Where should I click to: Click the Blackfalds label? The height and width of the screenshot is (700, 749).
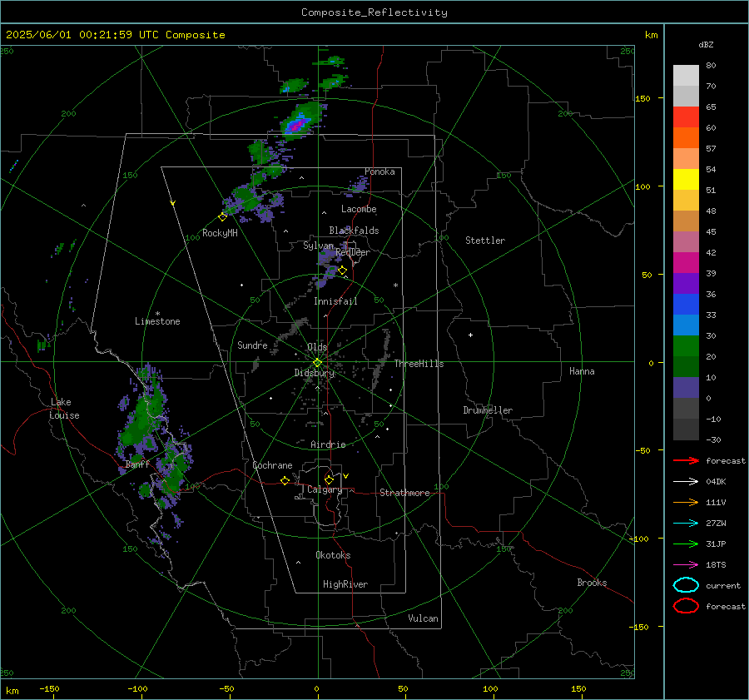coord(354,231)
